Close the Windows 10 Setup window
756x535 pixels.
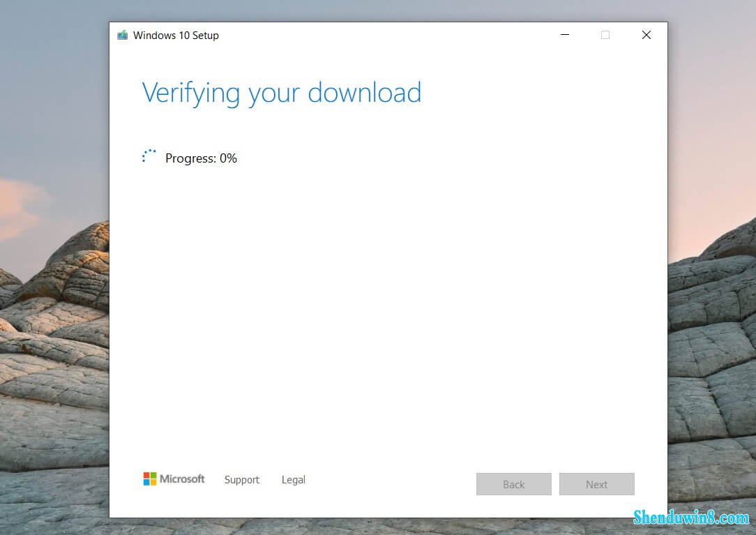point(646,35)
